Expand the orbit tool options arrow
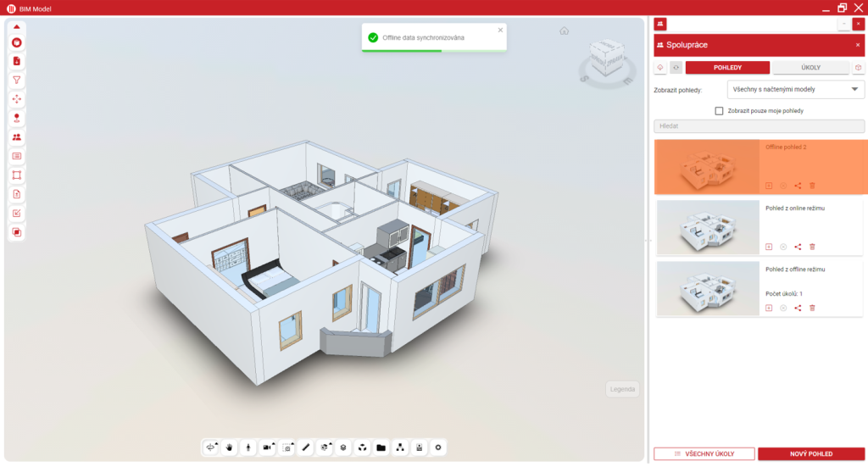Image resolution: width=868 pixels, height=467 pixels. (216, 443)
